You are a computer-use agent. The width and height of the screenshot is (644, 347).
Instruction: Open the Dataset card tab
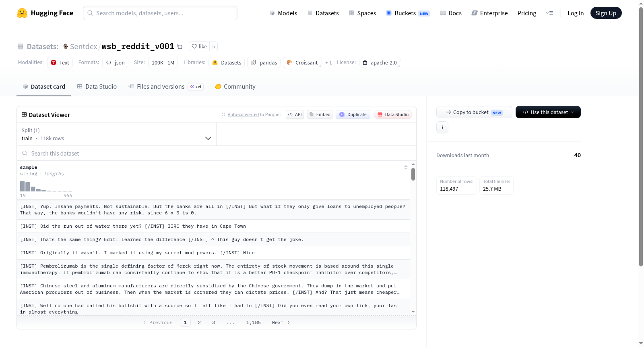[x=44, y=87]
